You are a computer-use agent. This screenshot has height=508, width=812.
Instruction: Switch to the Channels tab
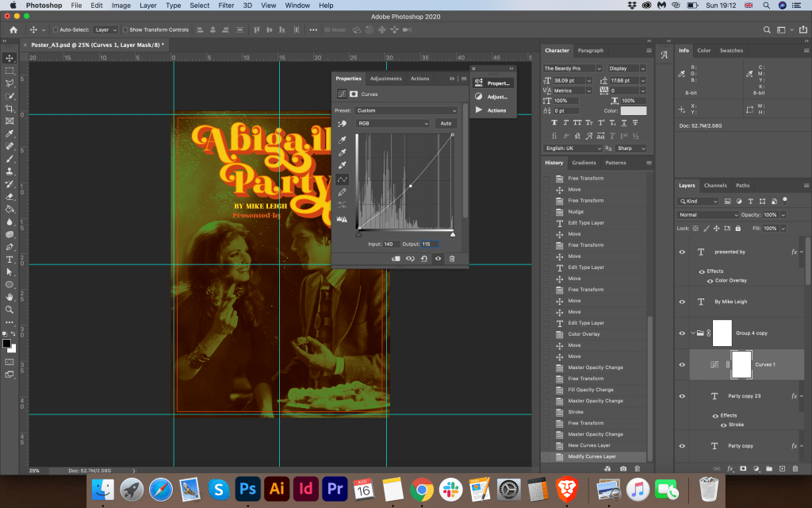pyautogui.click(x=715, y=186)
